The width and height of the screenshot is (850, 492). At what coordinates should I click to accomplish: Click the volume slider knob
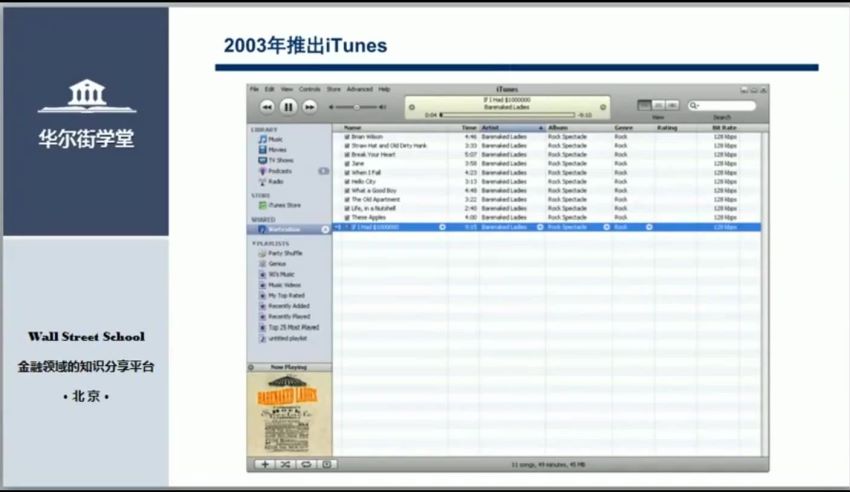(x=356, y=107)
